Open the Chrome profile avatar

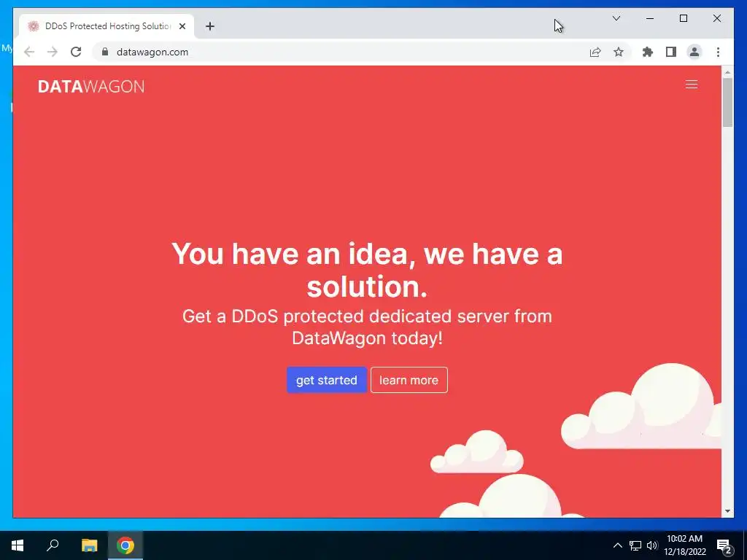pos(694,52)
